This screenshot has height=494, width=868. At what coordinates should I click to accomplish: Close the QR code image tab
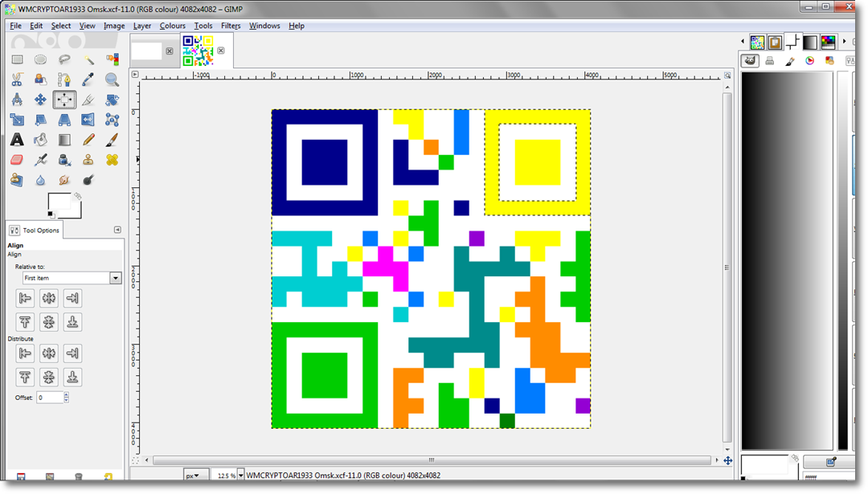[x=221, y=51]
